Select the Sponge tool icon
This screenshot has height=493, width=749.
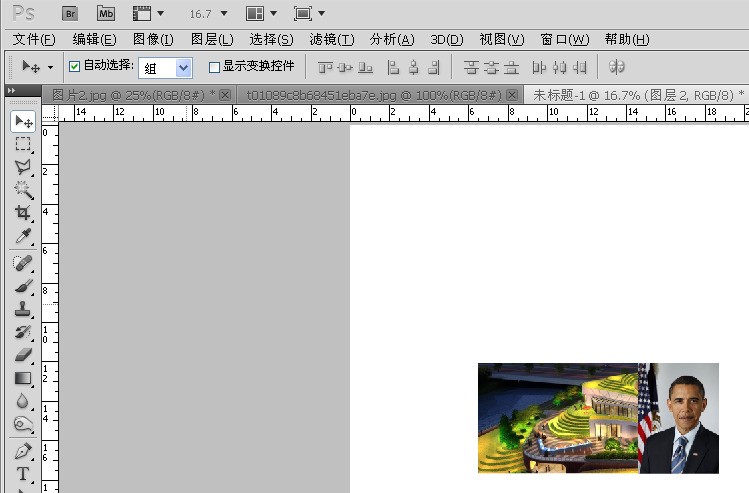click(23, 424)
